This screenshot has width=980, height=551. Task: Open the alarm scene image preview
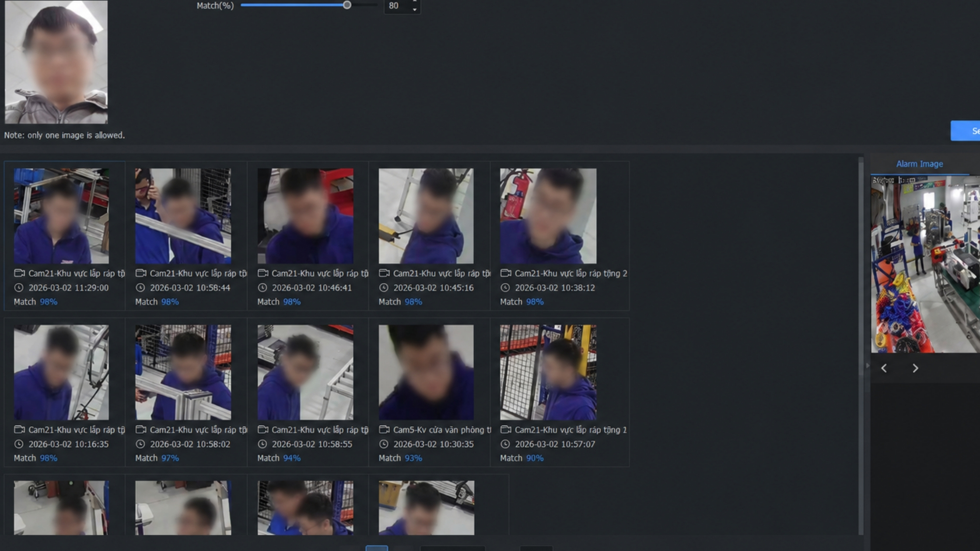point(925,264)
